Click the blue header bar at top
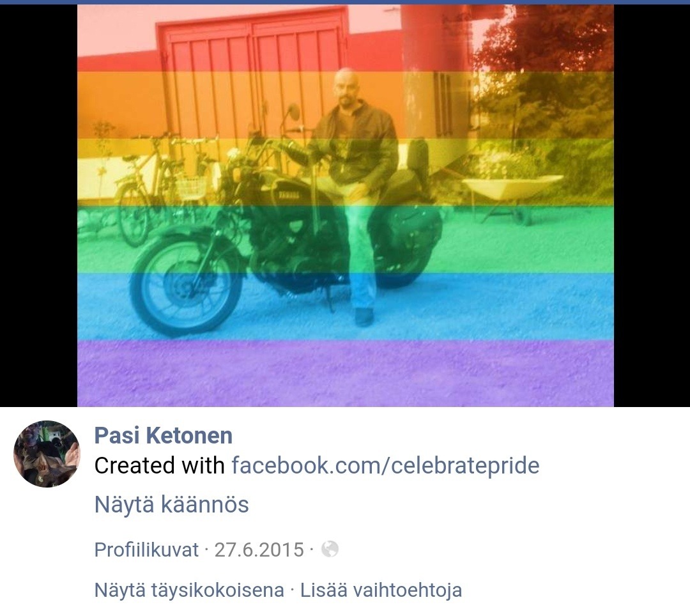The height and width of the screenshot is (616, 690). pos(345,2)
